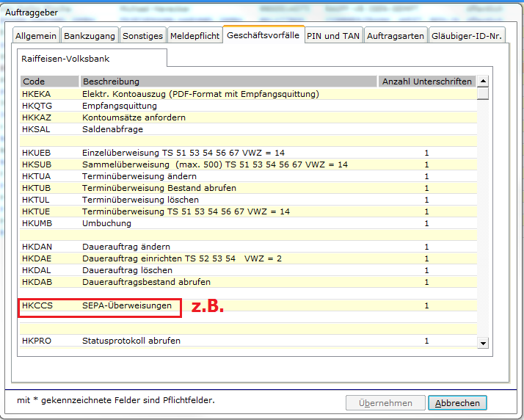
Task: Select the Sonstiges tab
Action: pyautogui.click(x=142, y=36)
